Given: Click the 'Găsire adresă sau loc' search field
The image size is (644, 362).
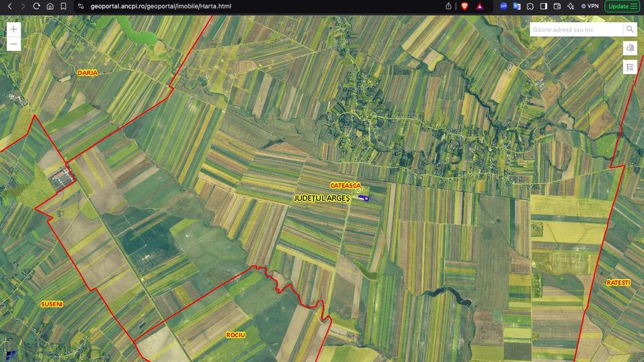Looking at the screenshot, I should [575, 30].
